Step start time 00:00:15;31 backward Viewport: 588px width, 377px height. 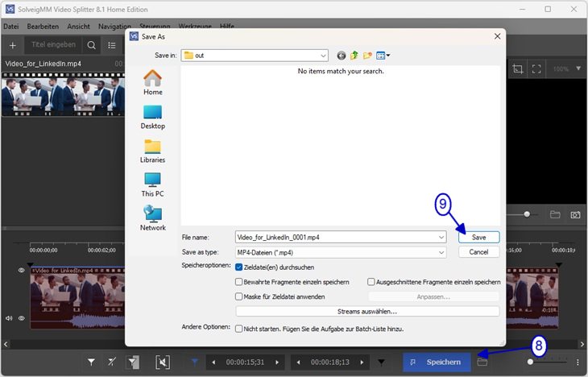pyautogui.click(x=213, y=362)
